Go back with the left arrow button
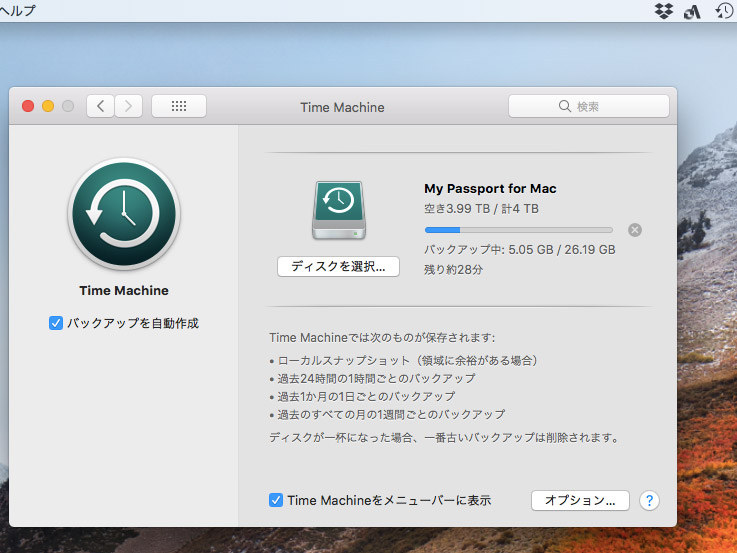 coord(100,106)
